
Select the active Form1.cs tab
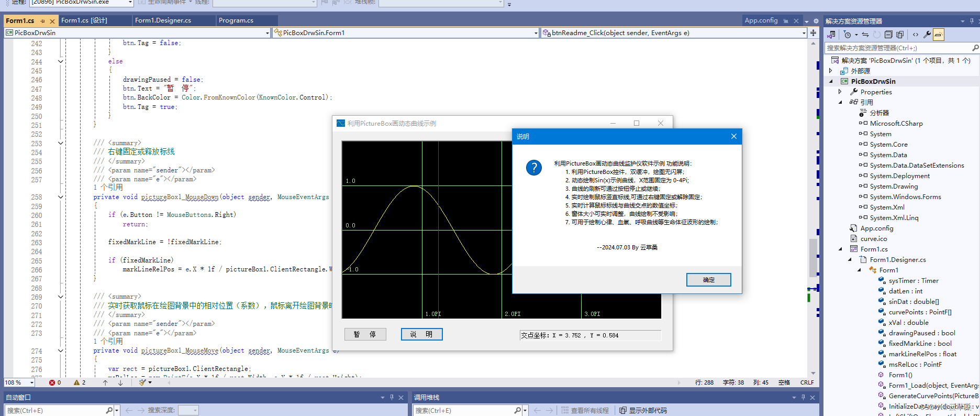click(x=20, y=21)
